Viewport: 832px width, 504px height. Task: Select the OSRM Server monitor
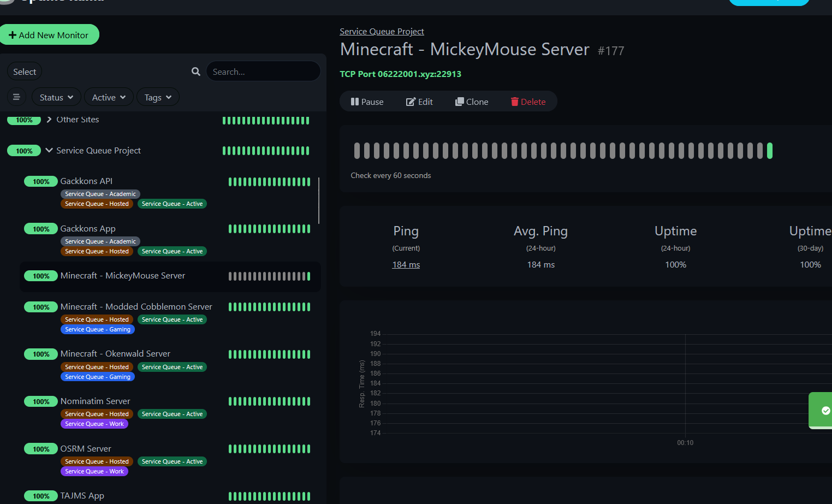pos(86,449)
